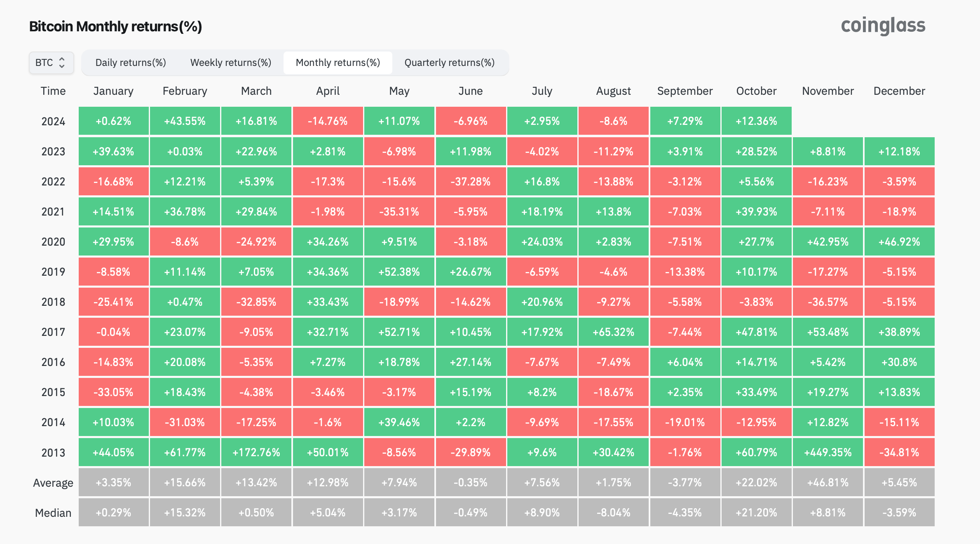
Task: Click the Time column header
Action: click(x=53, y=91)
